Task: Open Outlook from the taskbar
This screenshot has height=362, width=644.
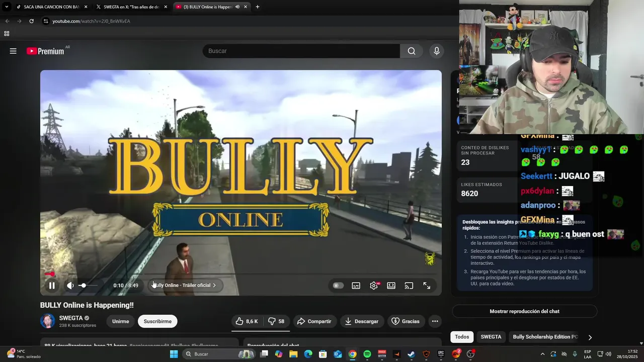Action: tap(338, 354)
